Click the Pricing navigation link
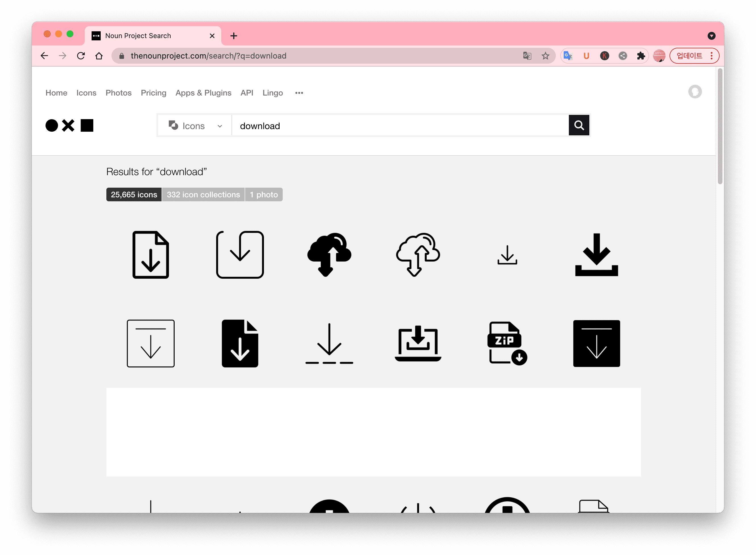The height and width of the screenshot is (555, 756). [153, 93]
